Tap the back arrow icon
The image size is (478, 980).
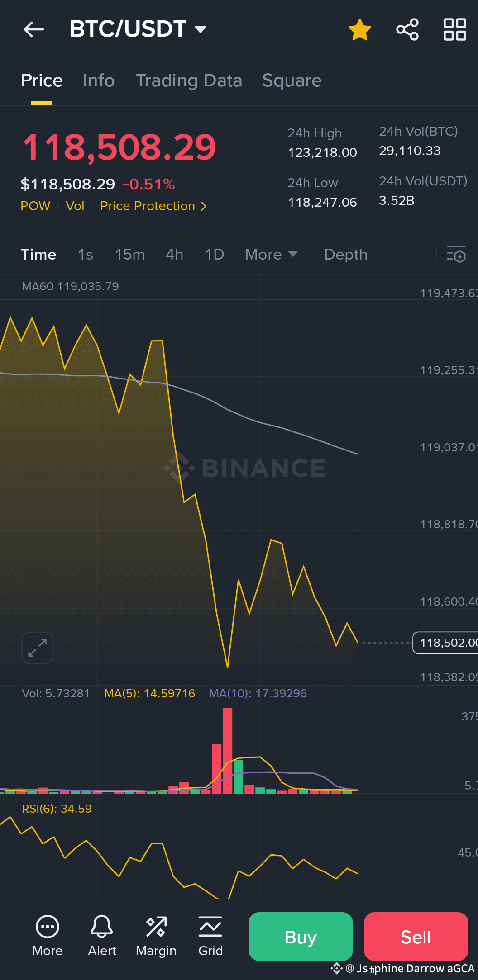pos(34,29)
